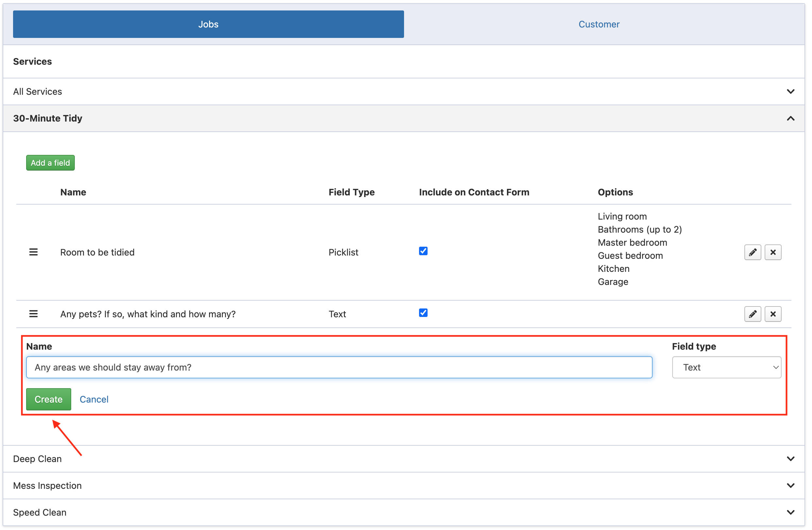
Task: Grab drag handle for 'Room to be tidied'
Action: tap(33, 253)
